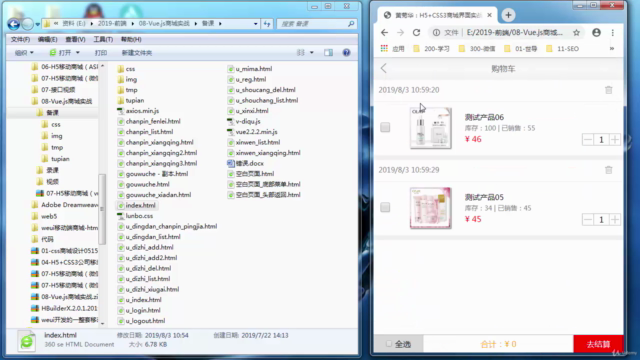
Task: Toggle the 全选 select-all checkbox
Action: pyautogui.click(x=389, y=344)
